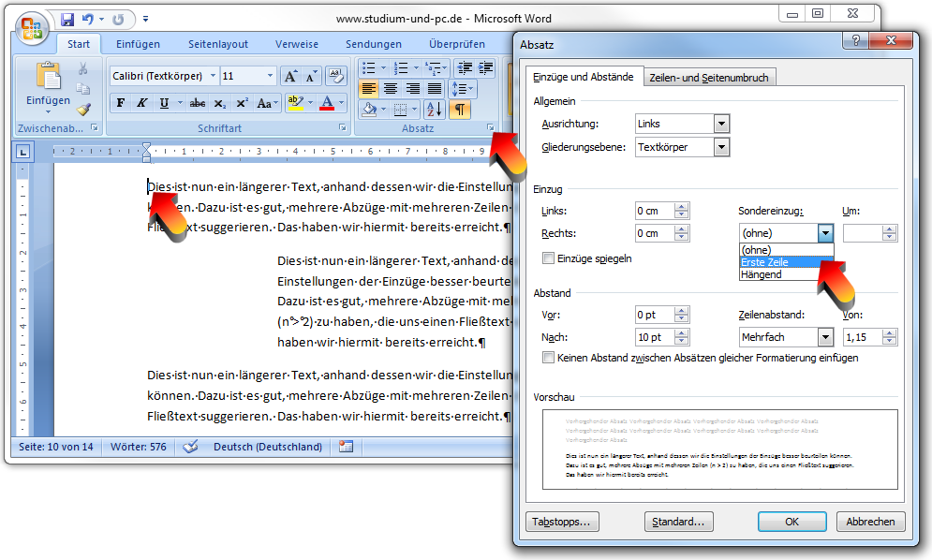Click the help question mark in Absatz dialog
932x560 pixels.
855,40
